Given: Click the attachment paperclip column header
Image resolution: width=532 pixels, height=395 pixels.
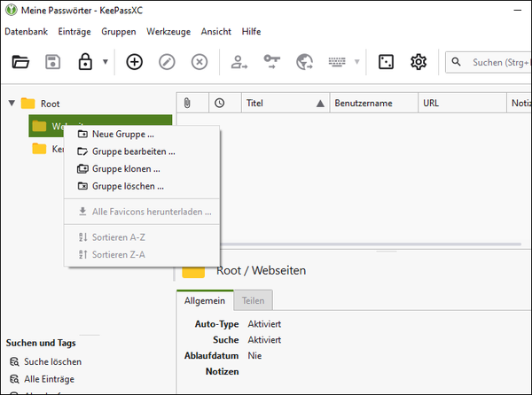Looking at the screenshot, I should click(192, 103).
